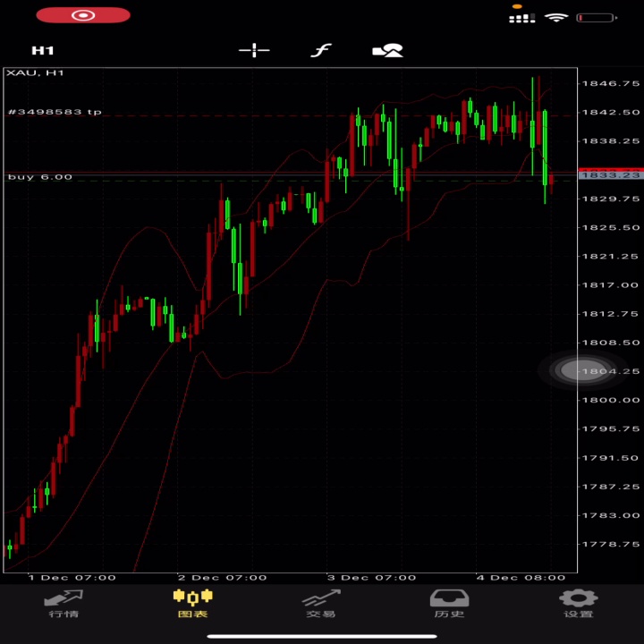Tap the 3 Dec 07:00 time label
The height and width of the screenshot is (644, 644).
pyautogui.click(x=372, y=578)
